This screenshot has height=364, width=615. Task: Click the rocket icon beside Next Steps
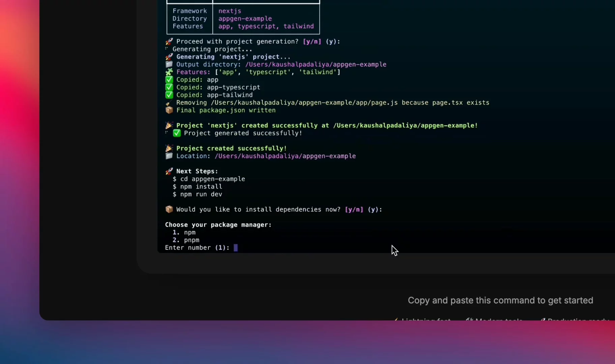[x=169, y=171]
